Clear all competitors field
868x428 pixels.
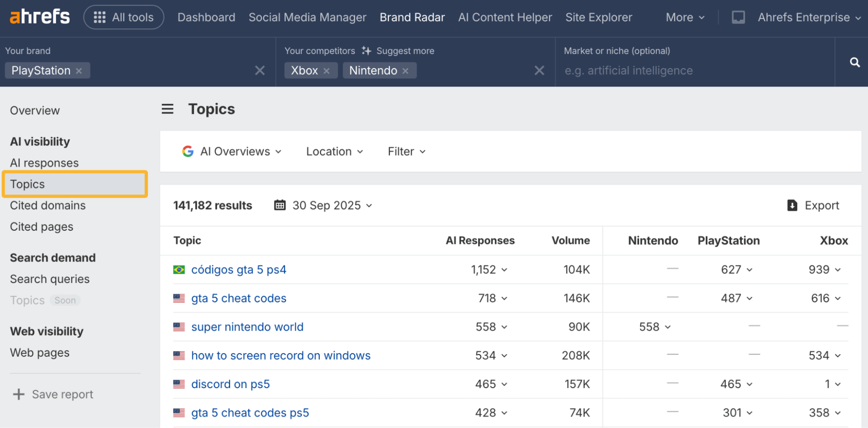click(539, 70)
